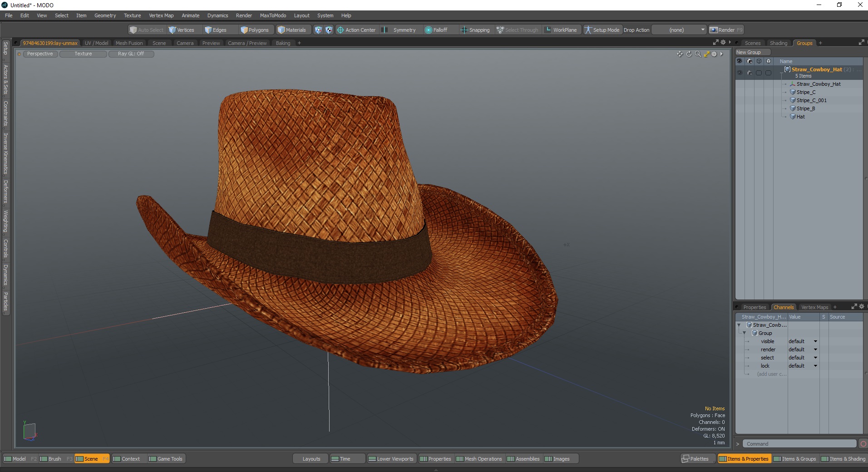
Task: Toggle the select checkbox of Straw_Cowboy_Hat group
Action: pyautogui.click(x=759, y=73)
